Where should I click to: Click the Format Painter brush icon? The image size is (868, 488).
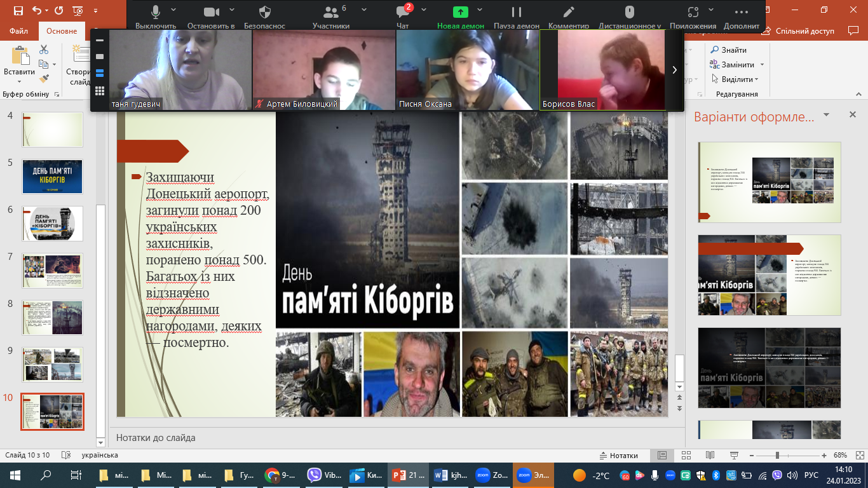(44, 79)
